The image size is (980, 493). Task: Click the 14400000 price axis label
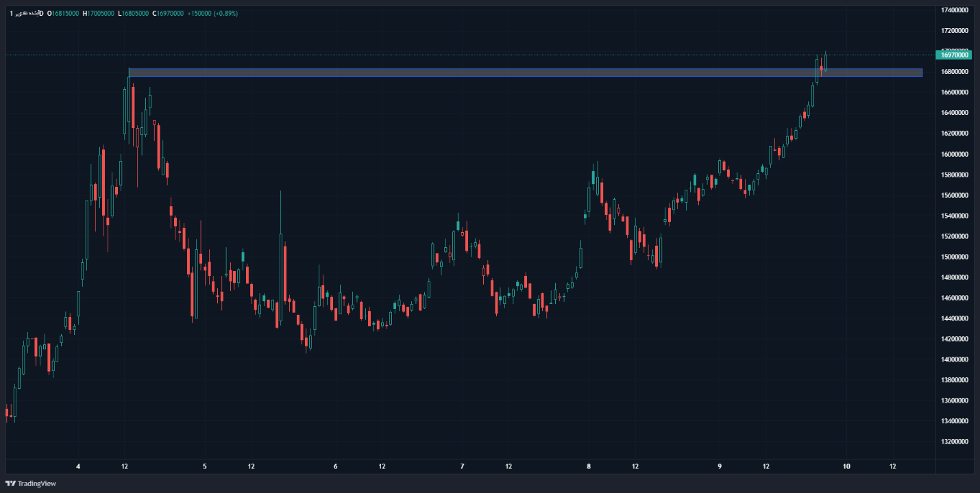point(955,318)
